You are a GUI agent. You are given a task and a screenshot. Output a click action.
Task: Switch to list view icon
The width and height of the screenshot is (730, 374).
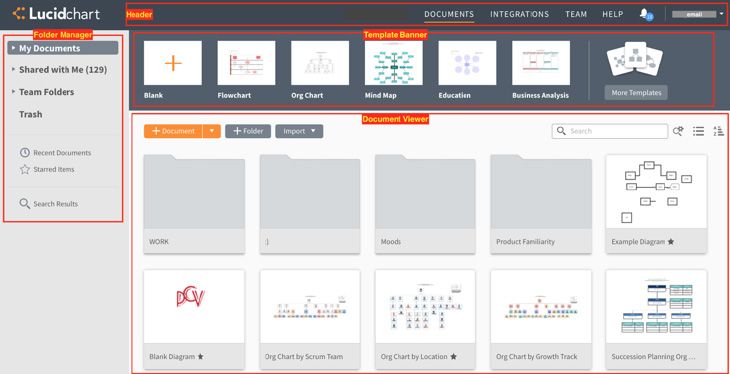[698, 131]
